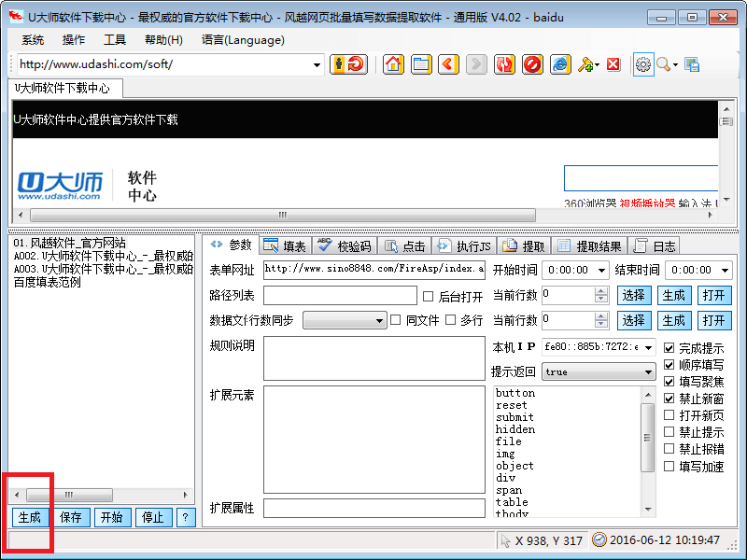
Task: Toggle the 多行 checkbox
Action: pyautogui.click(x=451, y=320)
